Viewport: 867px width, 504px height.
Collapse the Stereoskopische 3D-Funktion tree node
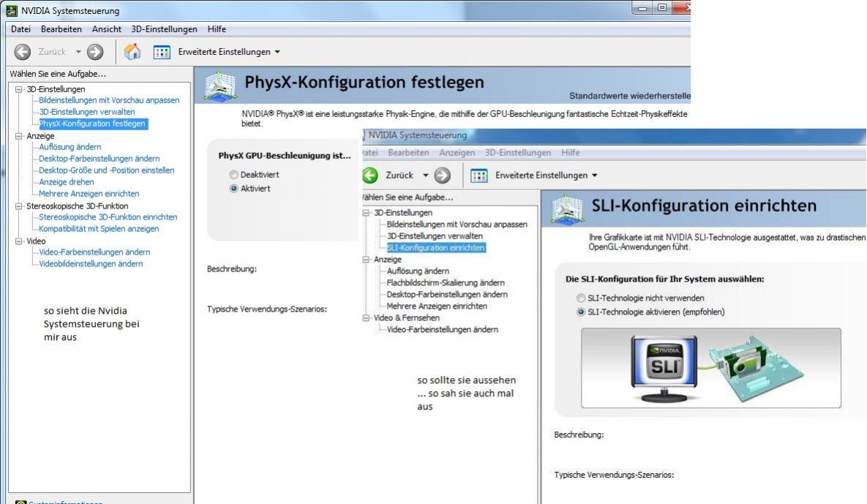19,206
